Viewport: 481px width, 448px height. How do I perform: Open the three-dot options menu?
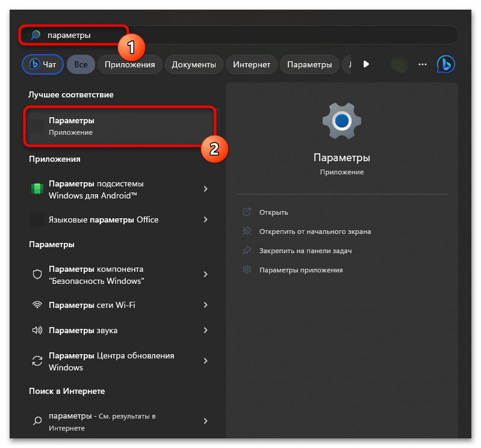point(423,64)
